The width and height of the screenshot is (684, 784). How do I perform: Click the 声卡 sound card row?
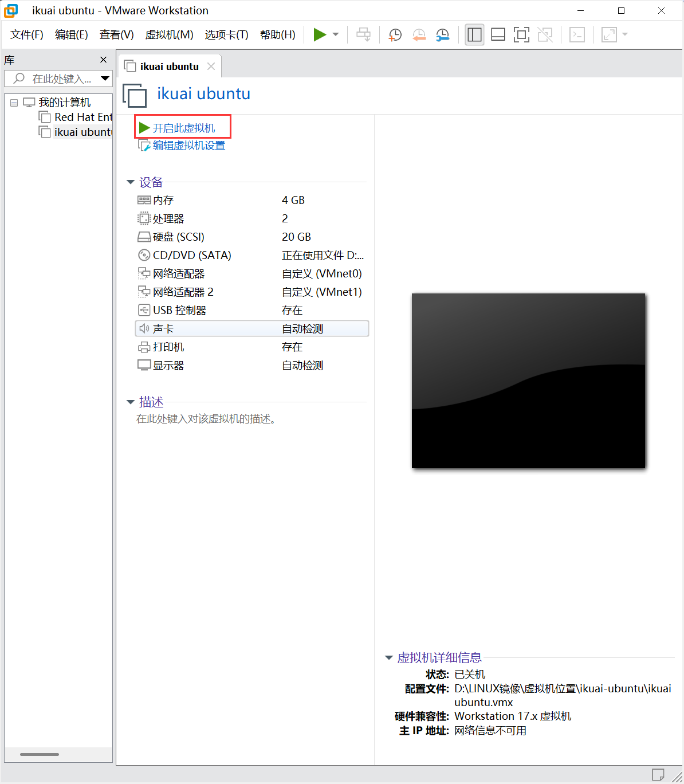coord(252,328)
